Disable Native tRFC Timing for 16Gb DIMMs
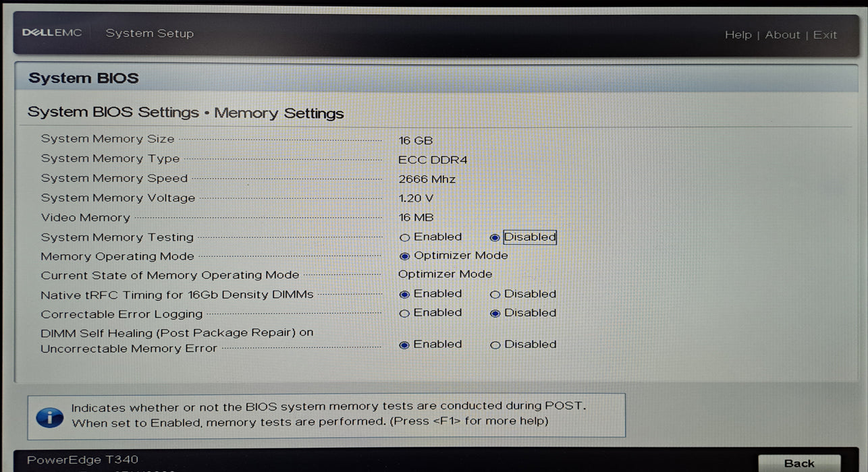The width and height of the screenshot is (868, 472). [x=495, y=295]
